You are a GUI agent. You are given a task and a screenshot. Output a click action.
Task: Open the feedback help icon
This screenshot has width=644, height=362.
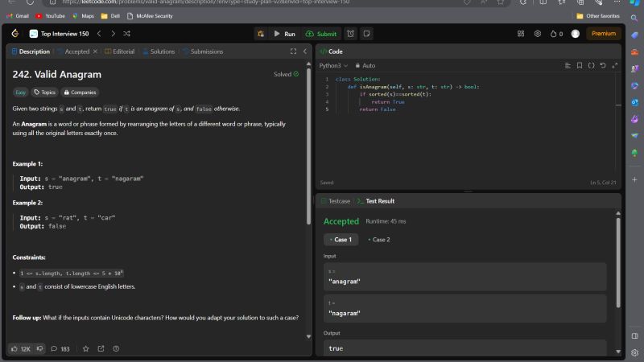coord(116,348)
